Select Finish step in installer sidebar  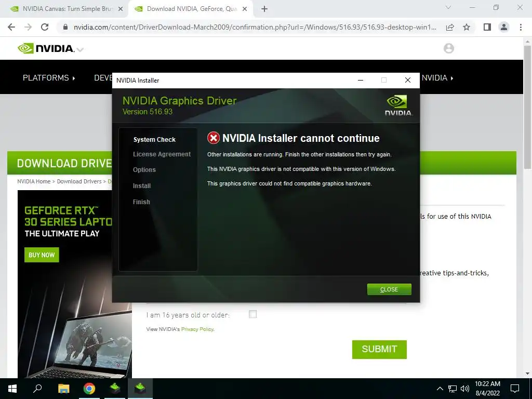(x=141, y=202)
